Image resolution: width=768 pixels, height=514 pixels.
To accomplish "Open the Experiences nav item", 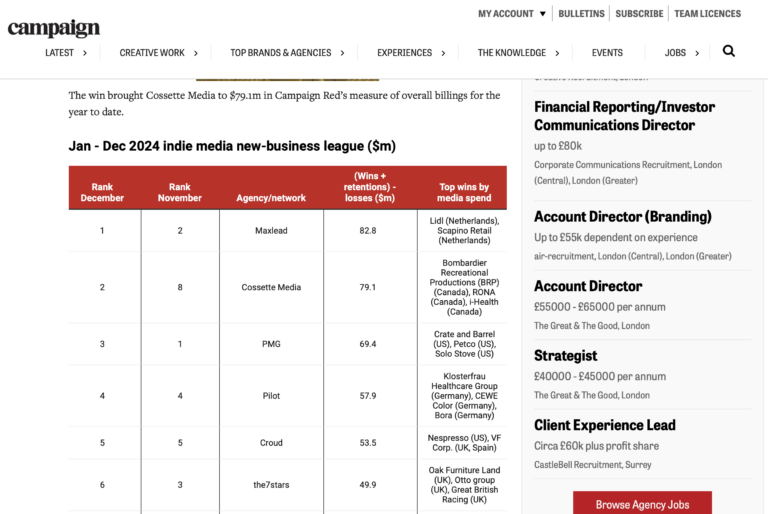I will pos(405,53).
